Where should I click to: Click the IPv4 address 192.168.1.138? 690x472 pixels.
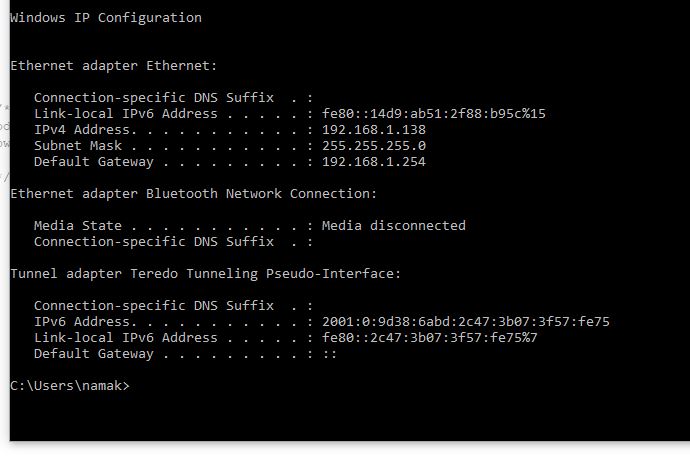[374, 129]
